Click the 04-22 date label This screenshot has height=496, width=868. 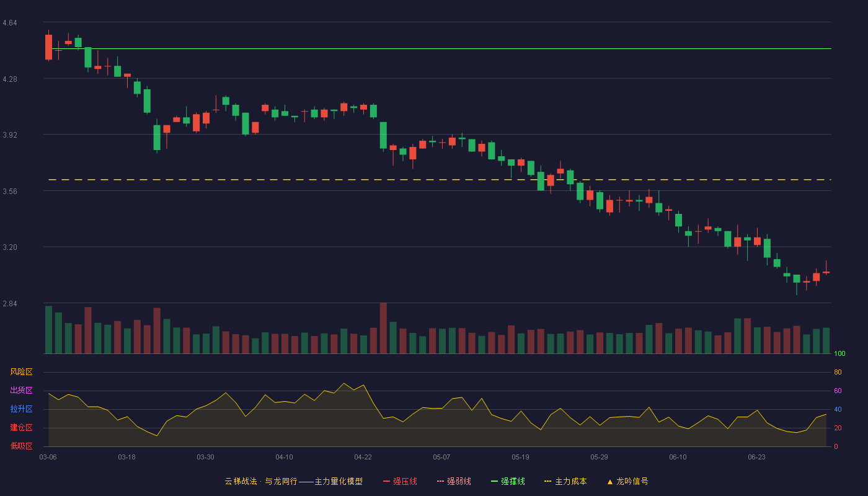click(363, 457)
